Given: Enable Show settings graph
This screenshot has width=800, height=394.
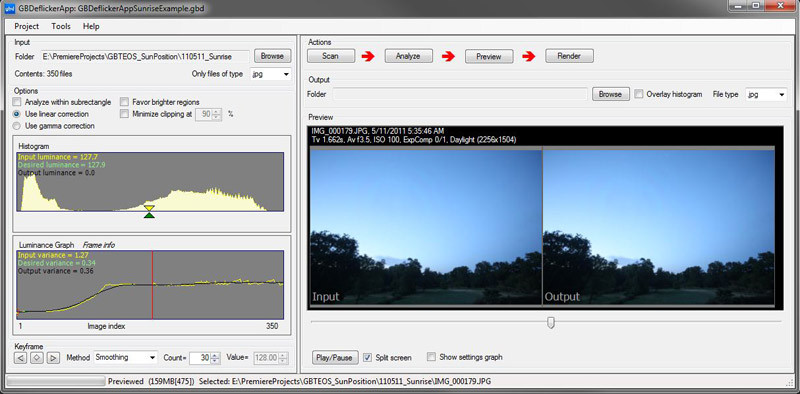Looking at the screenshot, I should click(432, 357).
